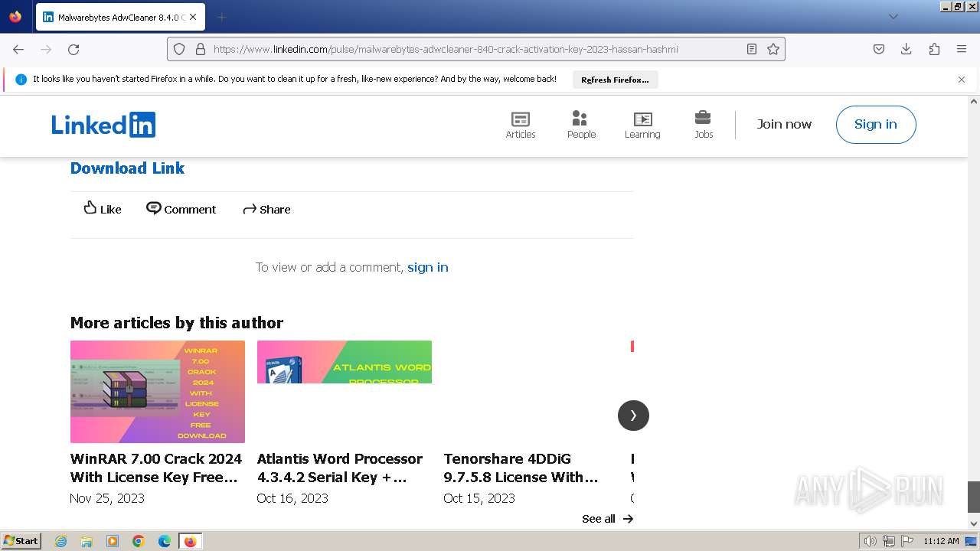The height and width of the screenshot is (551, 980).
Task: Open Firefox extensions icon
Action: pyautogui.click(x=934, y=49)
